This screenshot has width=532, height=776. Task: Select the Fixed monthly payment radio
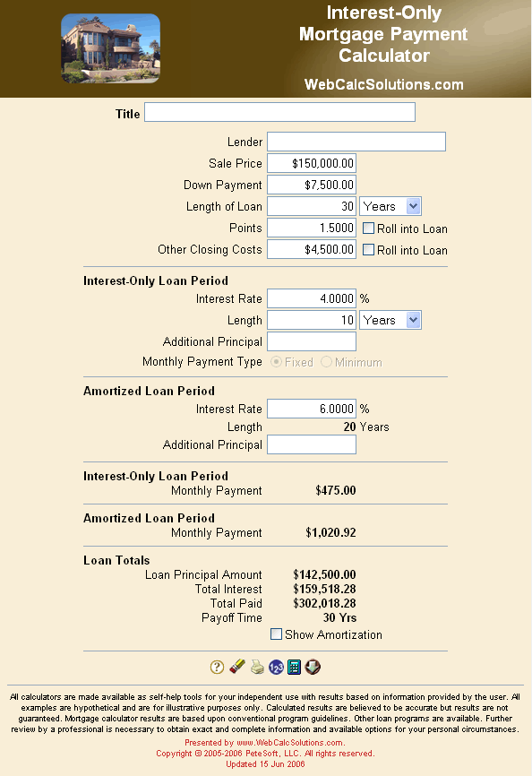point(277,362)
